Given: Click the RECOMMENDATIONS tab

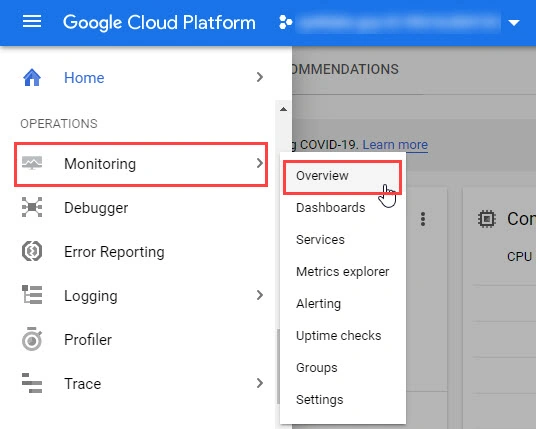Looking at the screenshot, I should click(x=345, y=69).
